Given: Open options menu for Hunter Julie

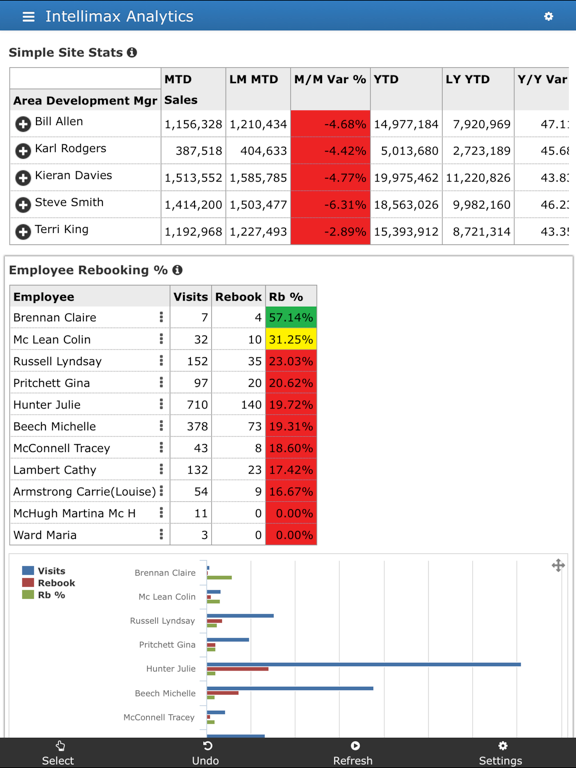Looking at the screenshot, I should [x=161, y=404].
